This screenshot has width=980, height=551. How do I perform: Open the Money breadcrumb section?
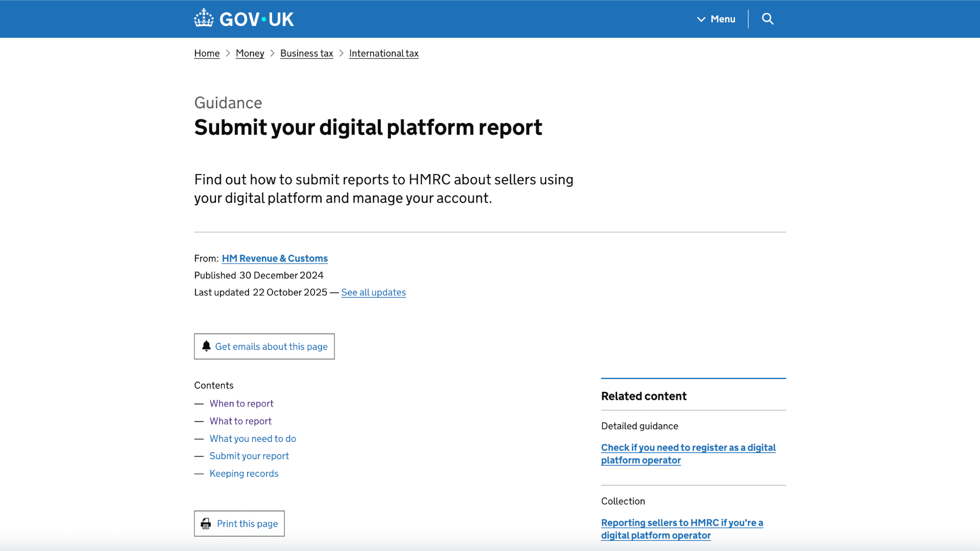click(250, 53)
